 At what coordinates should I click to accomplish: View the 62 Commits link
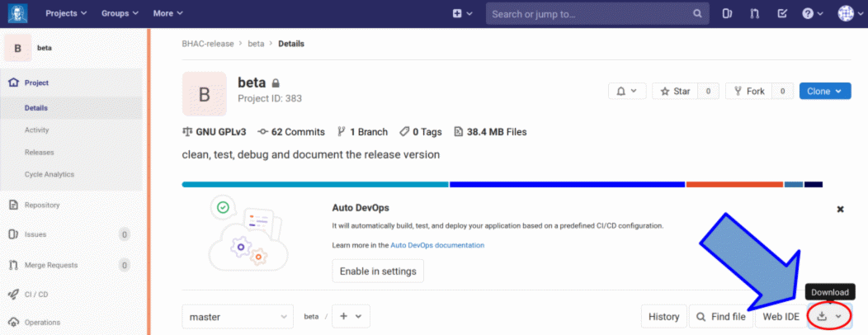[291, 132]
